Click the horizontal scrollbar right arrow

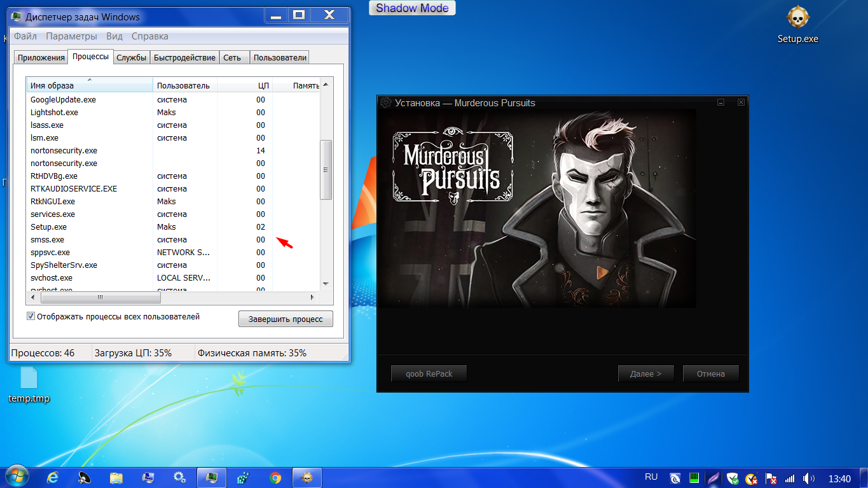pos(312,297)
